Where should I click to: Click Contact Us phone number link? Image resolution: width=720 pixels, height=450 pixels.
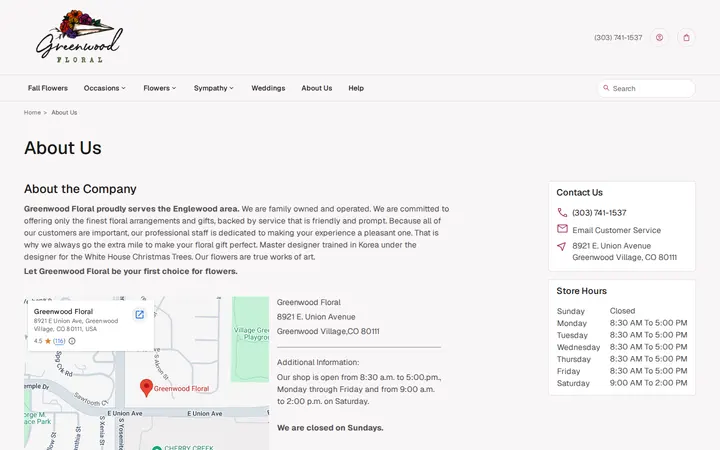pos(599,213)
